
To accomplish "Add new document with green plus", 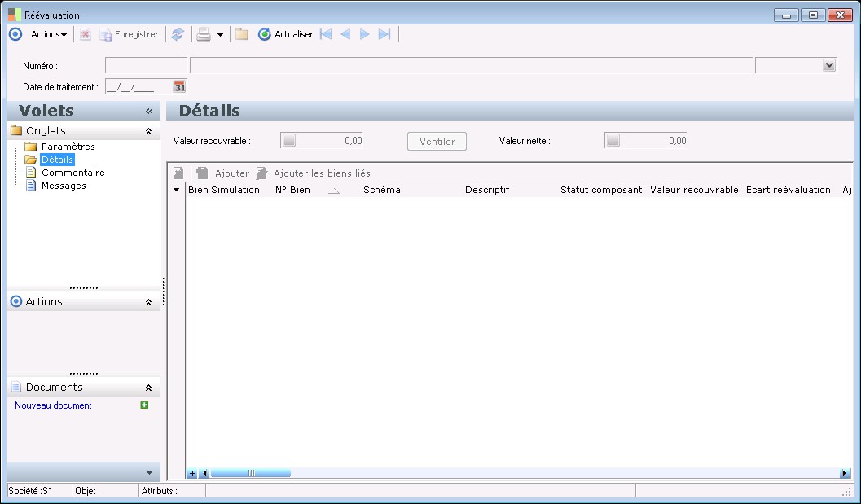I will coord(144,405).
